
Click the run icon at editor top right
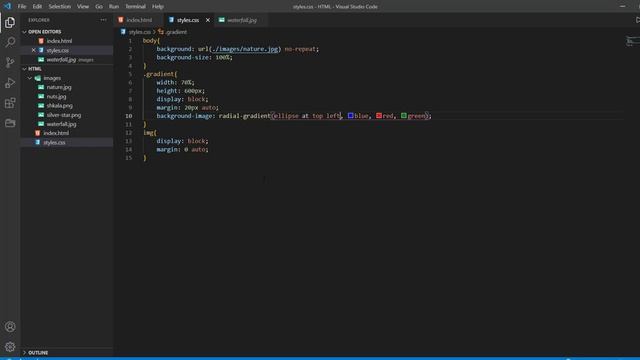coord(637,20)
